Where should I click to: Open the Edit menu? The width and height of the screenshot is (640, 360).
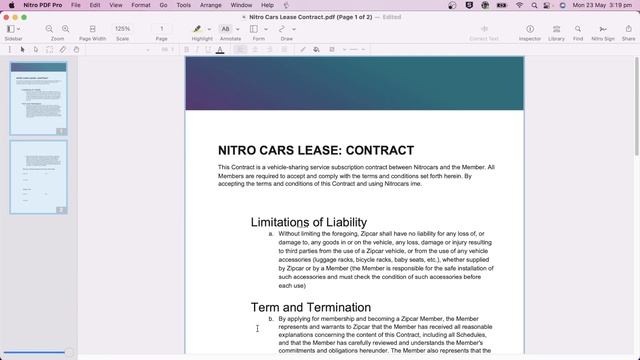point(95,5)
